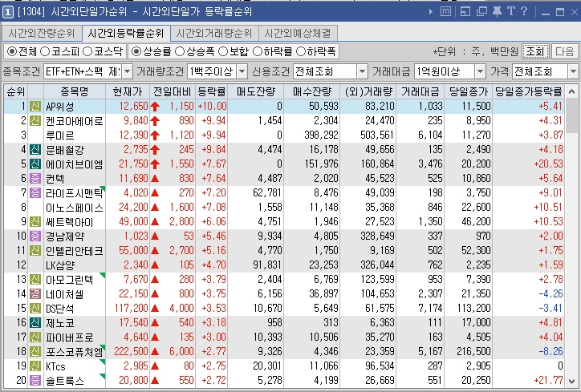Click the 증 badge next to 경남제약

tap(35, 236)
